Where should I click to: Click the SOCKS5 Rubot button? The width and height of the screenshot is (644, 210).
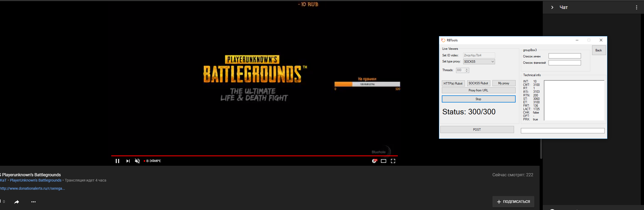(x=478, y=83)
